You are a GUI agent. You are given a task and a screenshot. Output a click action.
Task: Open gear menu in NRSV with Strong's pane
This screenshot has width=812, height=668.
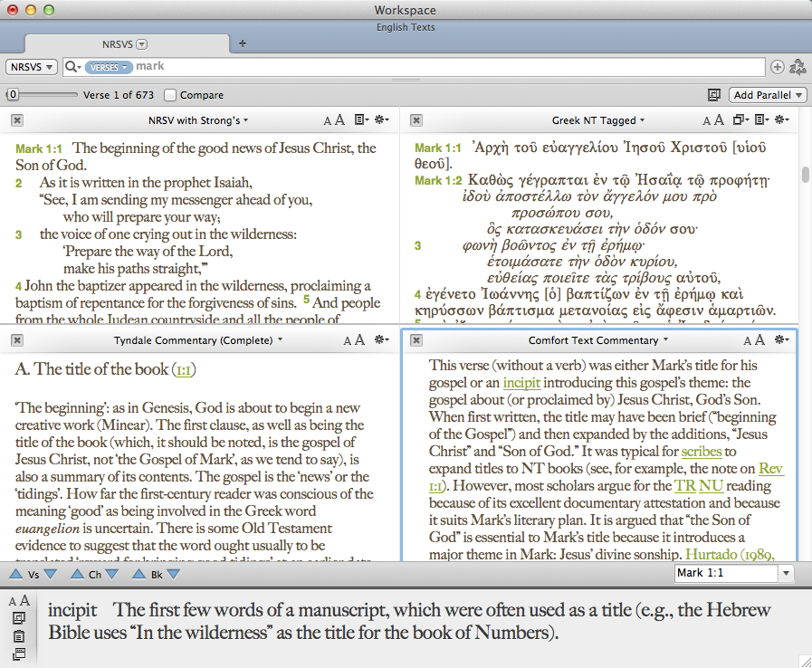pos(382,119)
